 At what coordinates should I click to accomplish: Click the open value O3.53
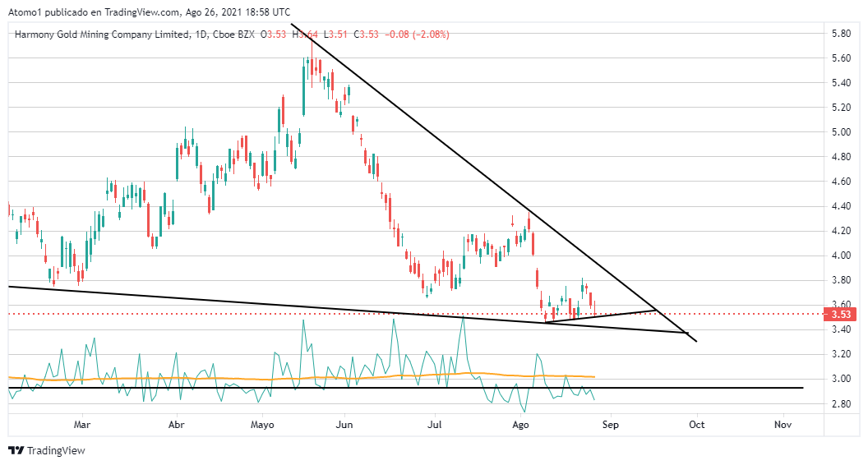coord(274,35)
